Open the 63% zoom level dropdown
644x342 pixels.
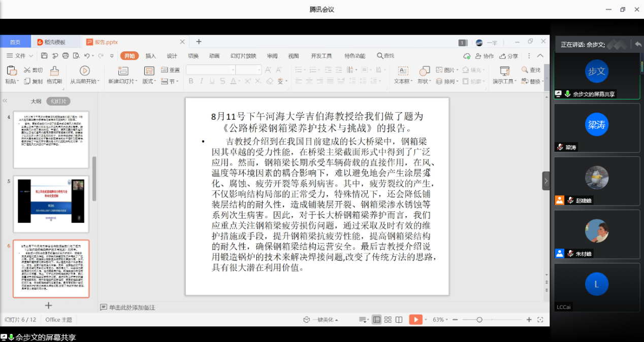440,320
